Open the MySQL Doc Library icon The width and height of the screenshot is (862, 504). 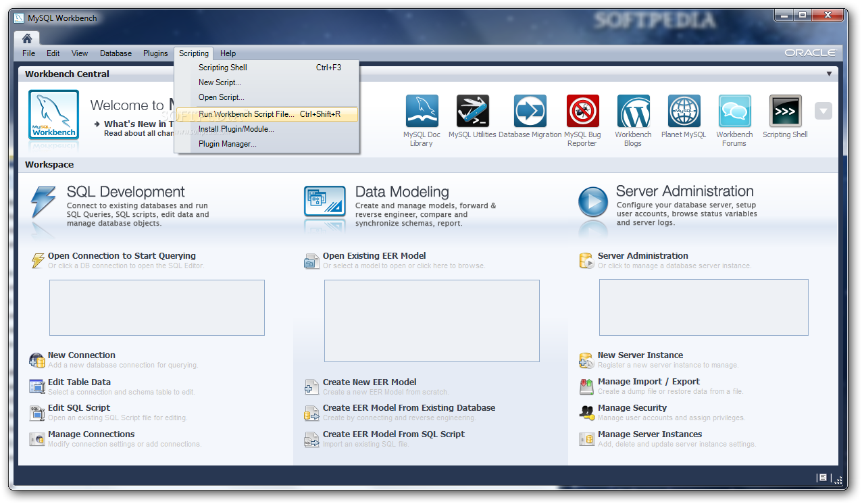422,111
